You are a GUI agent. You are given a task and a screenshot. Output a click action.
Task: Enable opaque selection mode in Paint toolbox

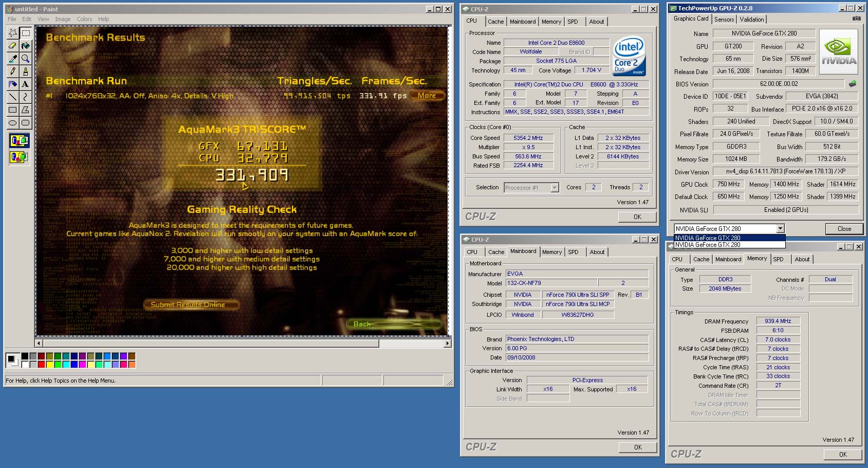[19, 140]
